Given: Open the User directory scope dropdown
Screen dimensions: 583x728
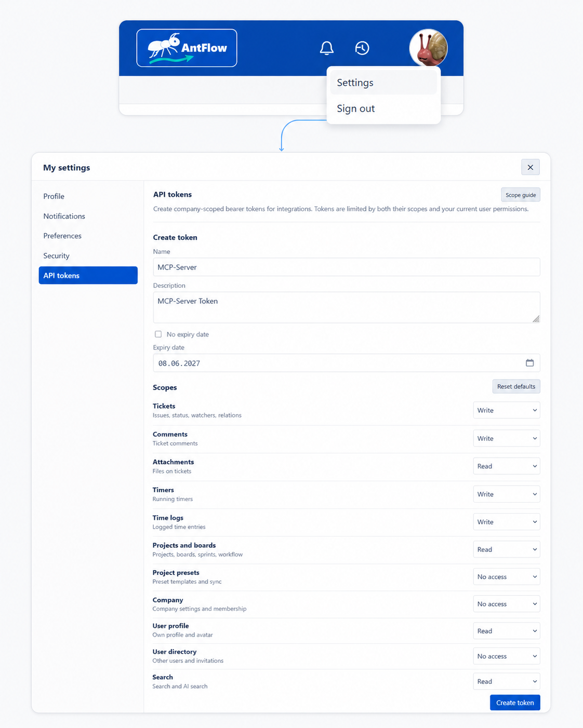Looking at the screenshot, I should pyautogui.click(x=507, y=656).
